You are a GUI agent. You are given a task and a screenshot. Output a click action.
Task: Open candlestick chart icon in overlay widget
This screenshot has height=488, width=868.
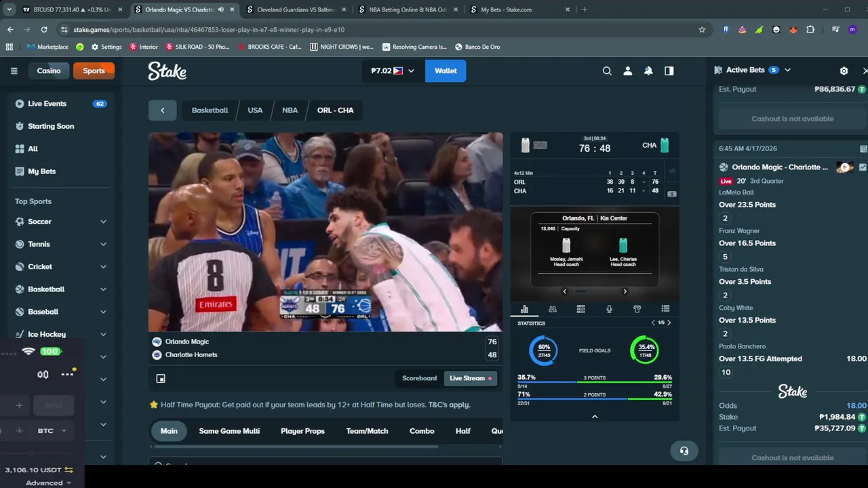43,374
